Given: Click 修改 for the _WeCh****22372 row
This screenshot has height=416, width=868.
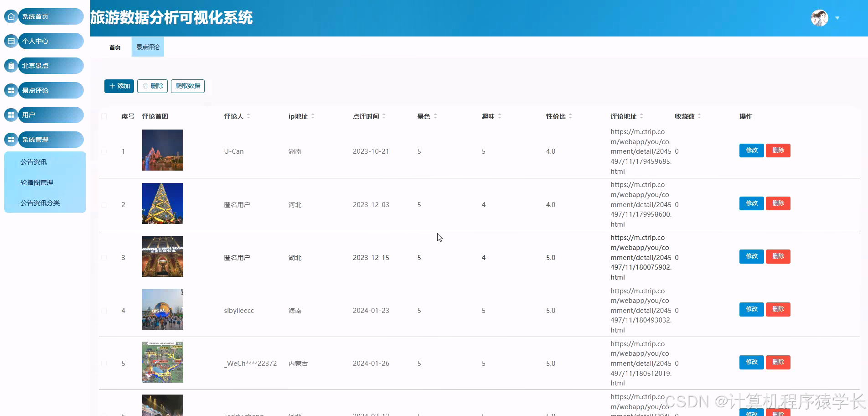Looking at the screenshot, I should click(x=751, y=362).
